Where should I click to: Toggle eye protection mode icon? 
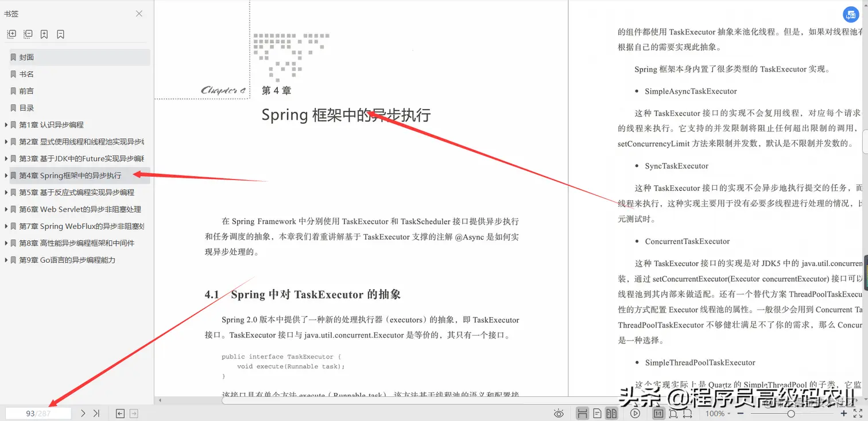[x=559, y=414]
